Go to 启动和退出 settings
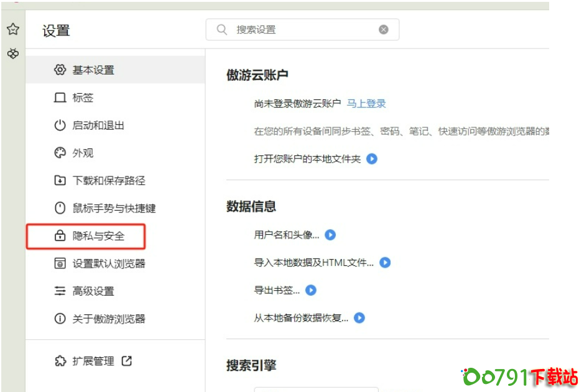The image size is (584, 392). 116,125
